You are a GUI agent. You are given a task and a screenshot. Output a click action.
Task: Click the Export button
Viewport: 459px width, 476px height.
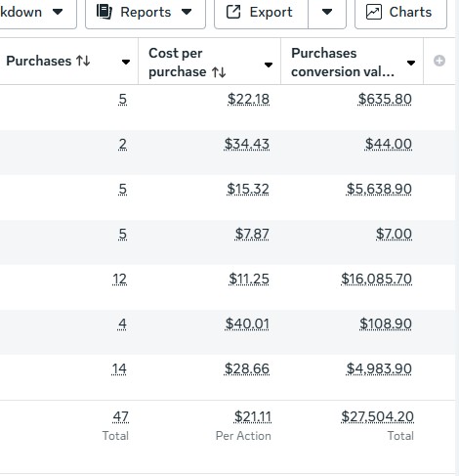(x=261, y=13)
